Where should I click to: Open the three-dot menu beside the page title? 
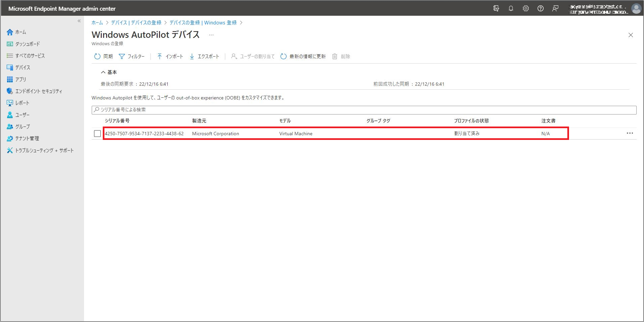point(211,35)
